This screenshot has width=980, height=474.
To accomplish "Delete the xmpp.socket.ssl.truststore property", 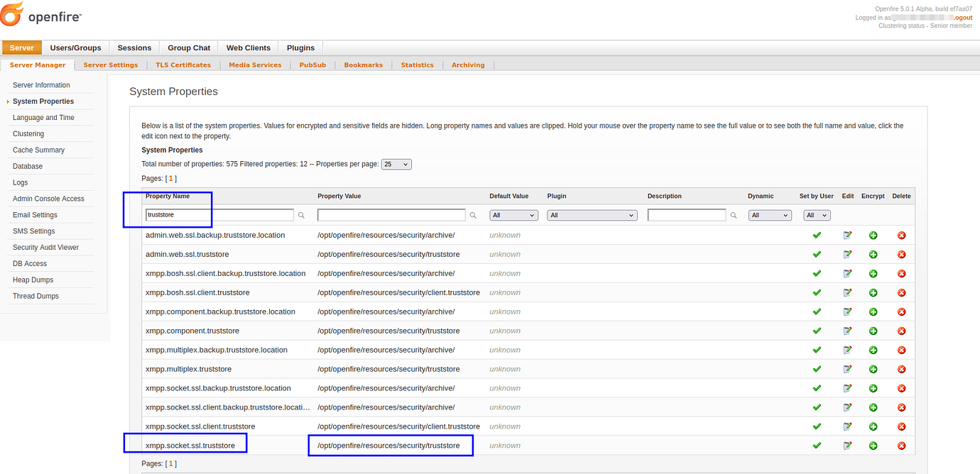I will coord(901,446).
